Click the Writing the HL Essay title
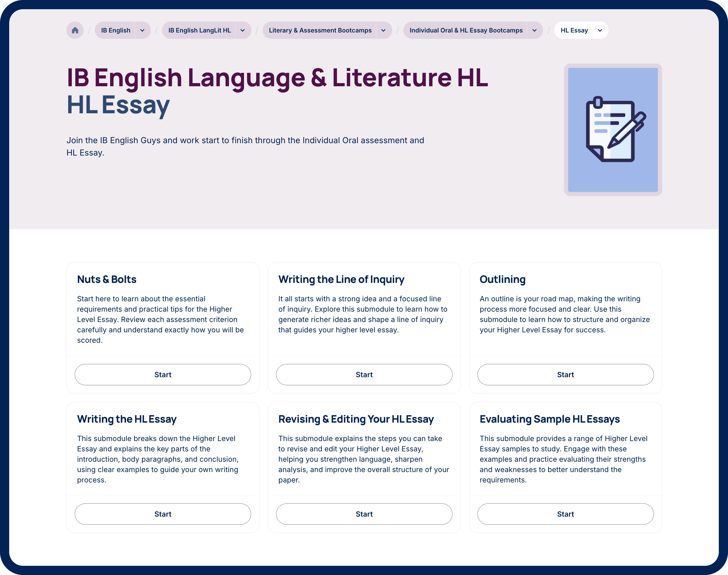 [127, 419]
